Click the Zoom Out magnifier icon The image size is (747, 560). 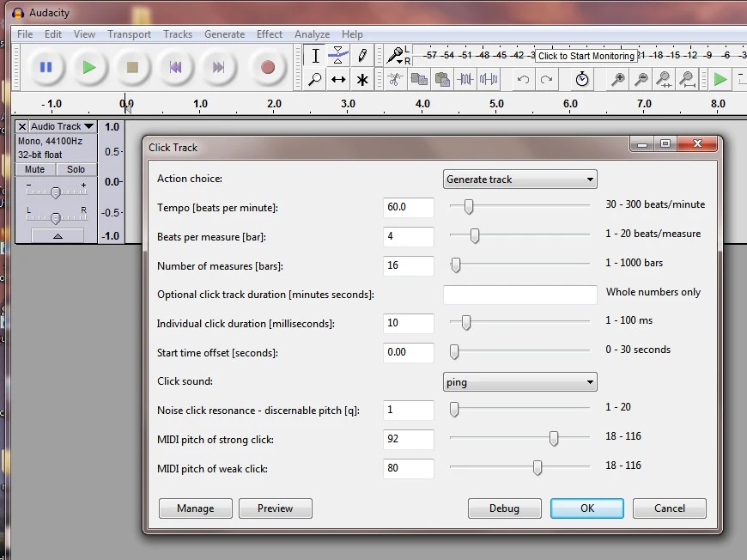coord(641,79)
